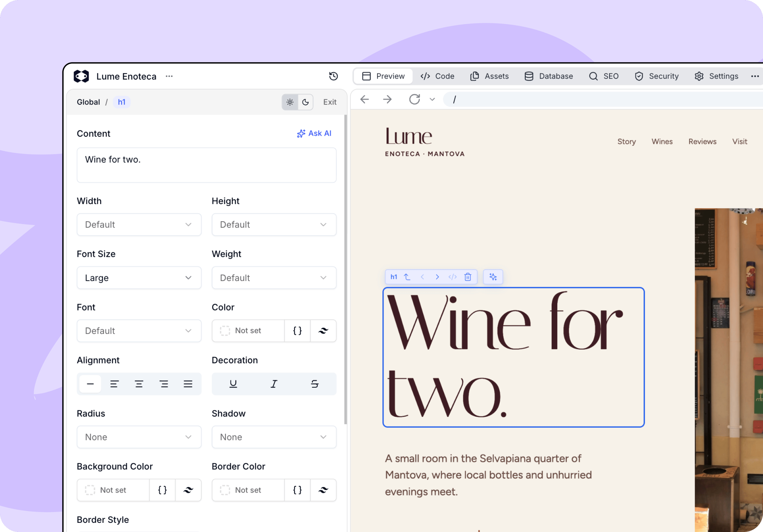This screenshot has width=763, height=532.
Task: Open custom value braces for Border Color
Action: tap(298, 490)
